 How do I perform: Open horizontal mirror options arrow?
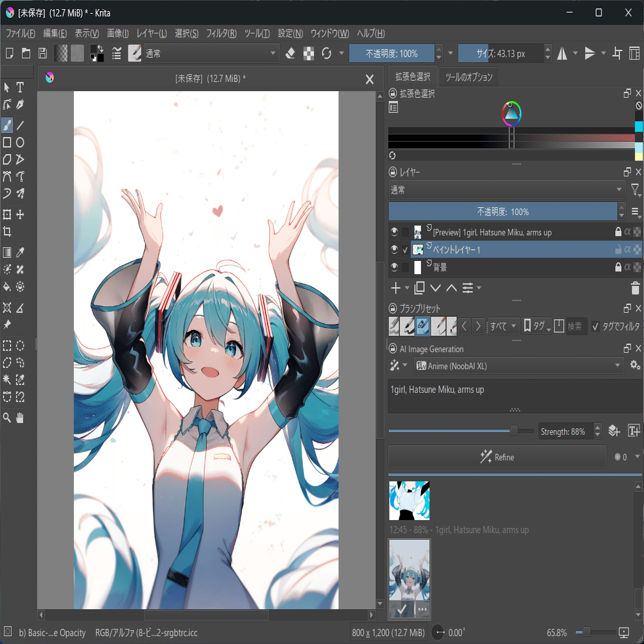click(575, 53)
